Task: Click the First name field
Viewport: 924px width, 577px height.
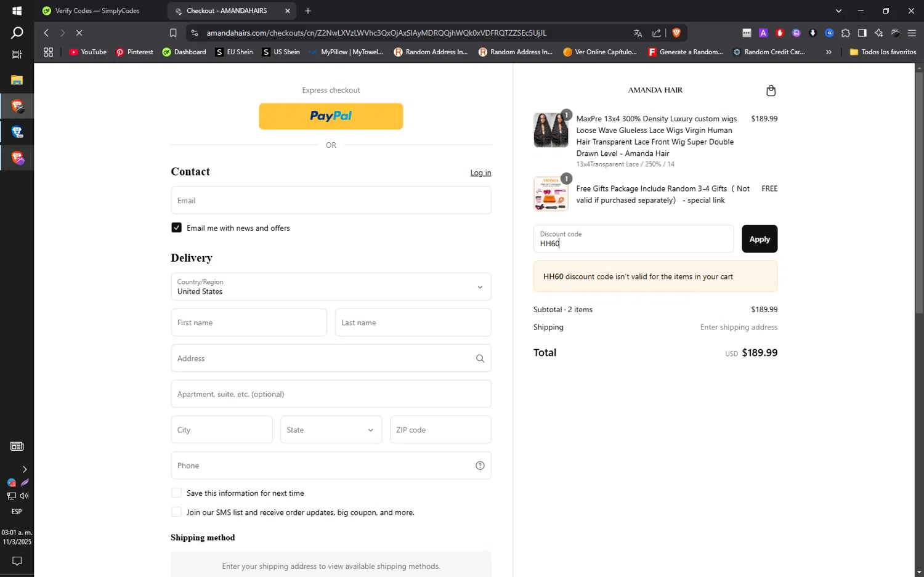Action: click(249, 322)
